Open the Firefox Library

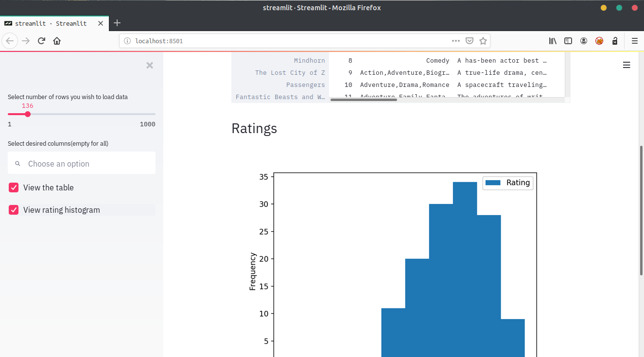tap(553, 41)
